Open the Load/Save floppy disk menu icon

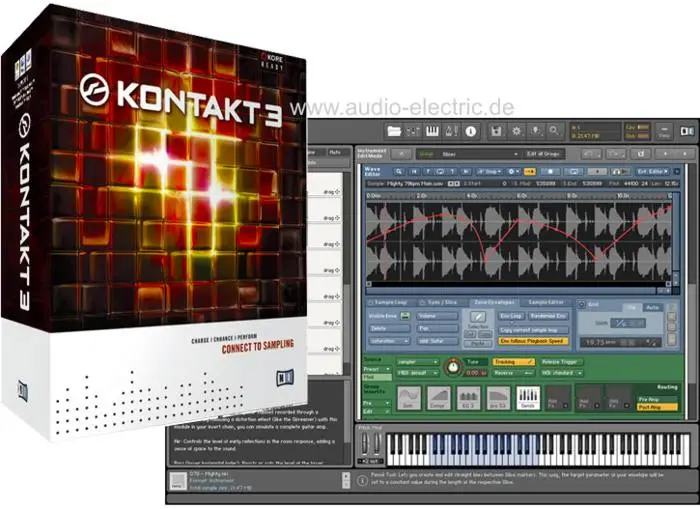[x=496, y=131]
